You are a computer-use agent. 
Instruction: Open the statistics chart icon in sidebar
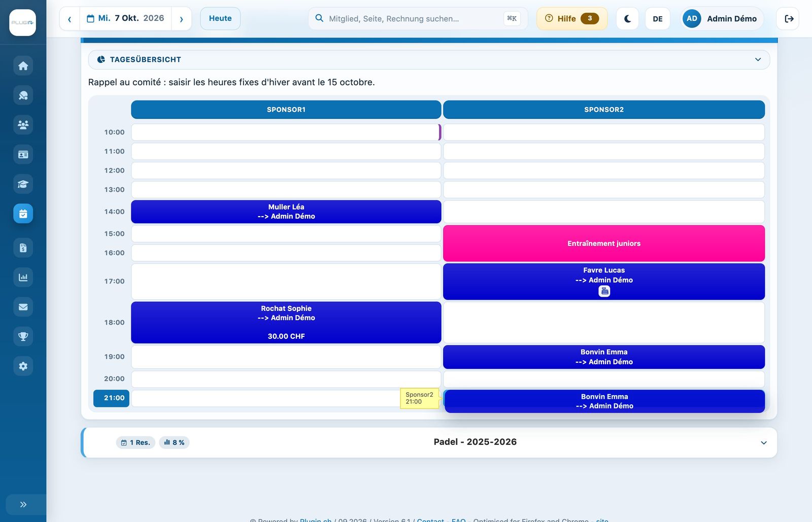[23, 277]
